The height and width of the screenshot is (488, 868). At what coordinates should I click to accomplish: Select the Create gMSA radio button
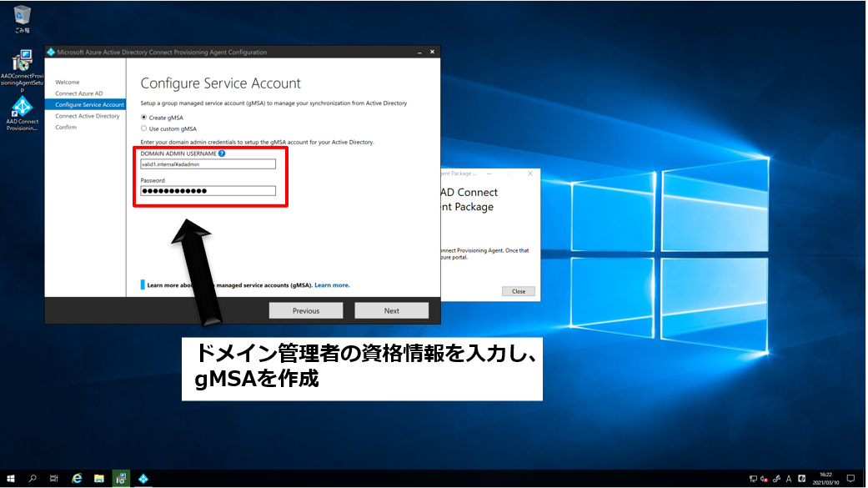coord(144,118)
